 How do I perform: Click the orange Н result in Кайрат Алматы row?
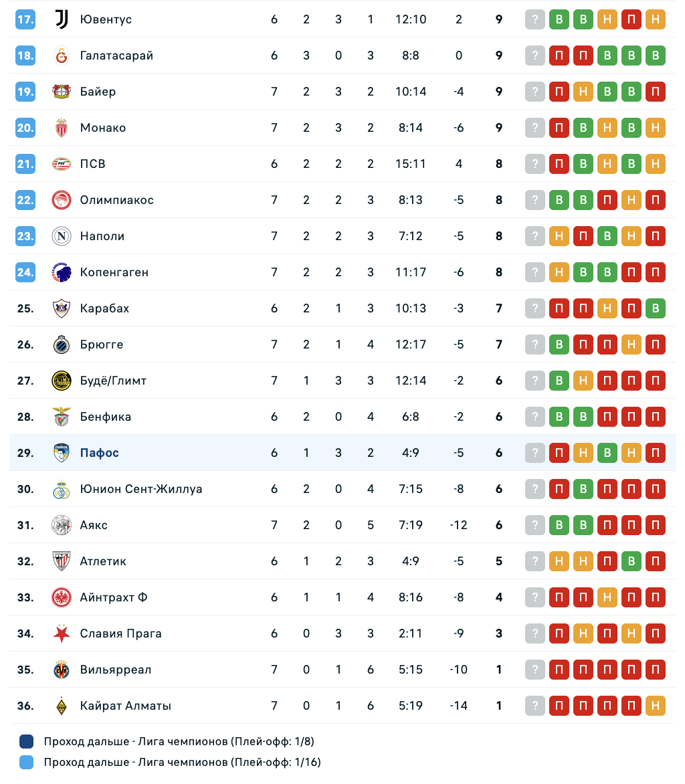(656, 706)
